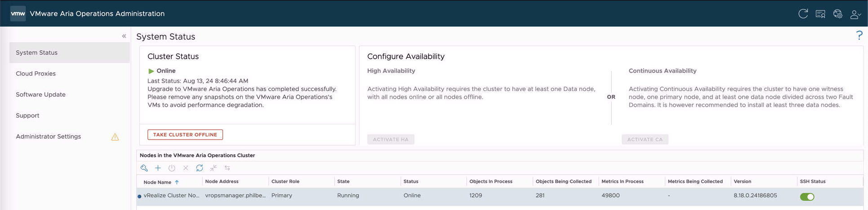Click the add node plus icon
The image size is (868, 210).
click(x=158, y=168)
